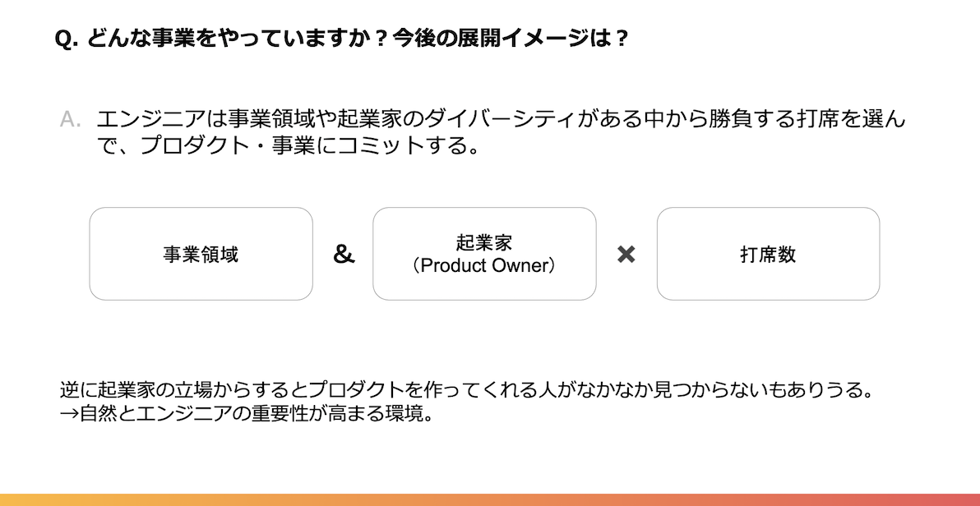Click the ampersand symbol between the boxes
This screenshot has width=980, height=506.
[x=344, y=255]
